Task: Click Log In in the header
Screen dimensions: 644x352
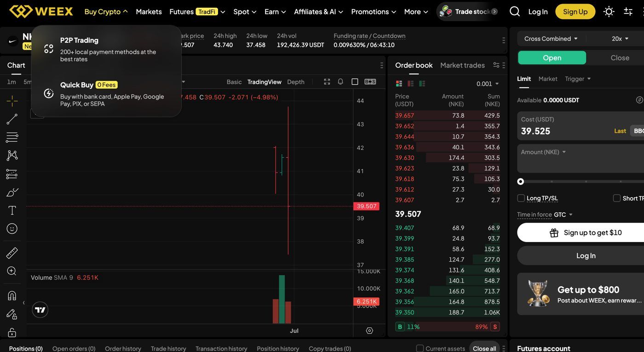Action: tap(538, 12)
